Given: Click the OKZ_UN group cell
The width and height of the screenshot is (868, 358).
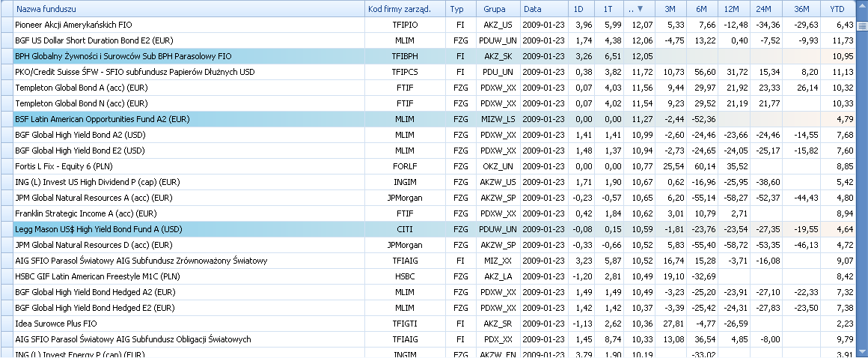Looking at the screenshot, I should [x=498, y=166].
